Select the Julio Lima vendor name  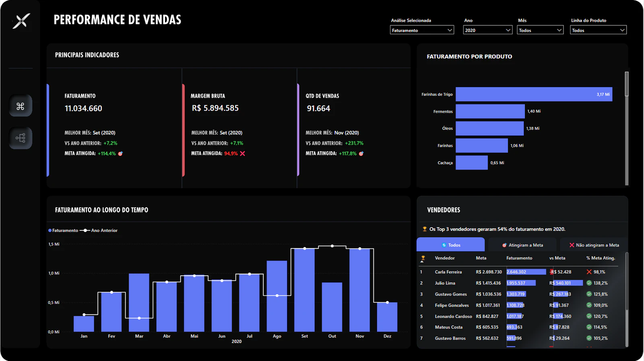445,283
